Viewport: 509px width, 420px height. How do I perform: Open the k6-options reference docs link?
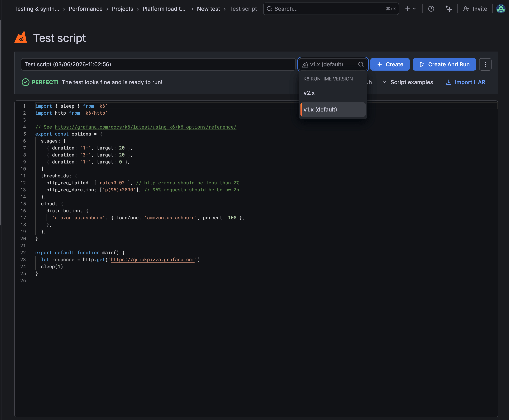[x=145, y=127]
